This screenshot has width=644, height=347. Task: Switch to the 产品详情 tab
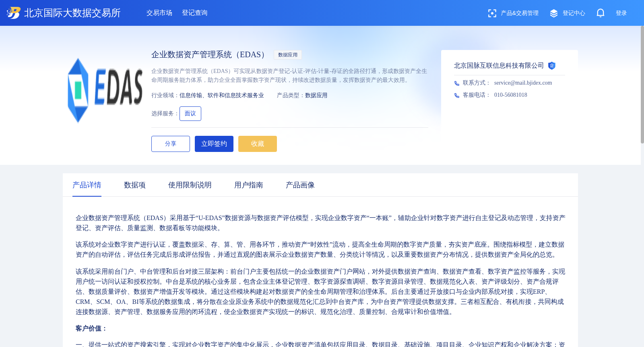click(87, 185)
